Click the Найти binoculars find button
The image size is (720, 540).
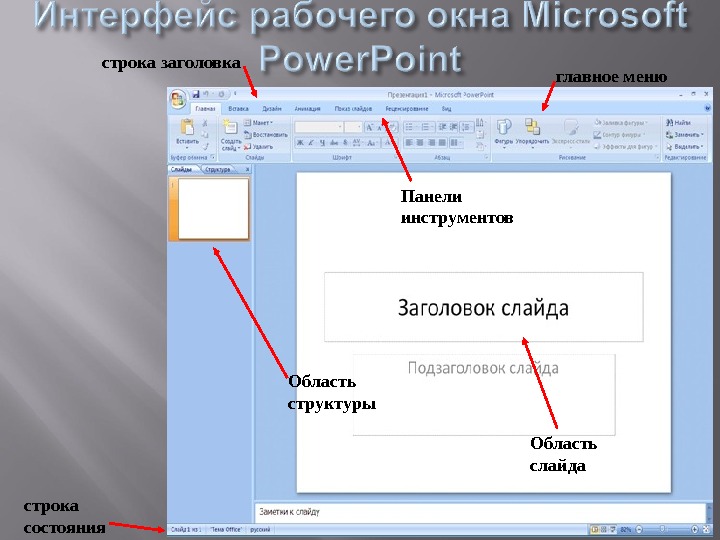coord(678,123)
